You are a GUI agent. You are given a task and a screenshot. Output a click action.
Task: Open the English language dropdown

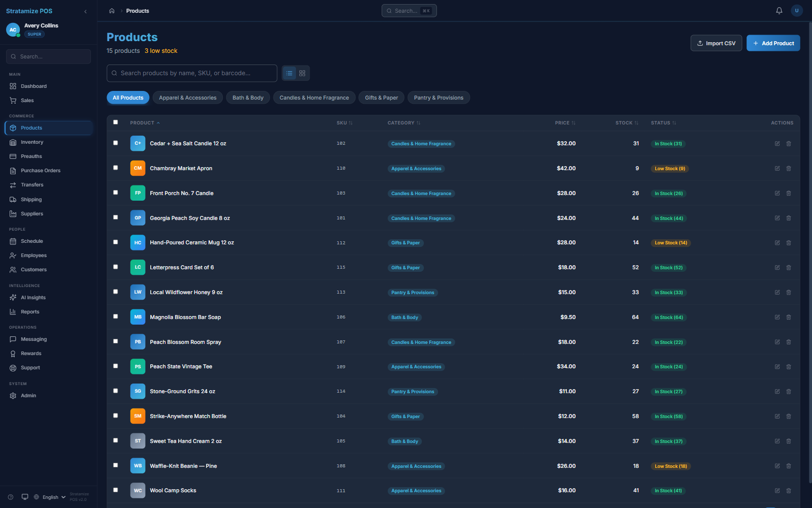(50, 497)
